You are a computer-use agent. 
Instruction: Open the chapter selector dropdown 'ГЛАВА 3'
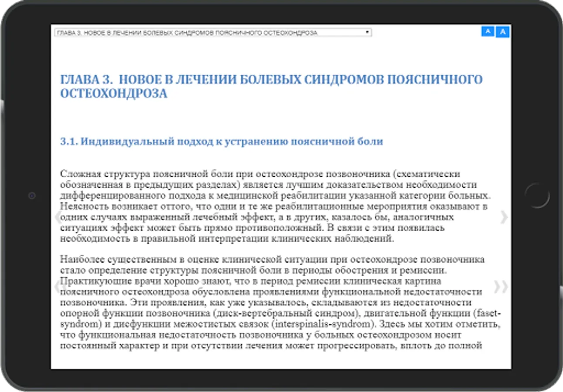point(213,33)
